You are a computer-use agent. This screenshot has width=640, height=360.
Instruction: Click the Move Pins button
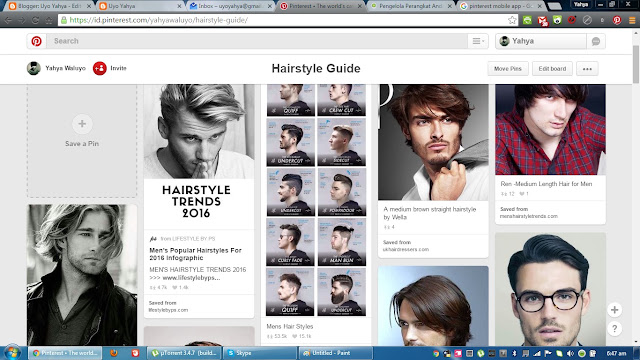pyautogui.click(x=508, y=69)
